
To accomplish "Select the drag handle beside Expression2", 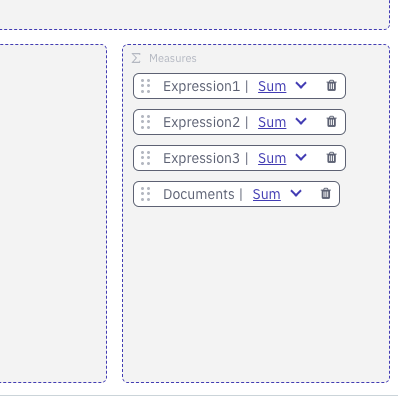I will [x=146, y=122].
